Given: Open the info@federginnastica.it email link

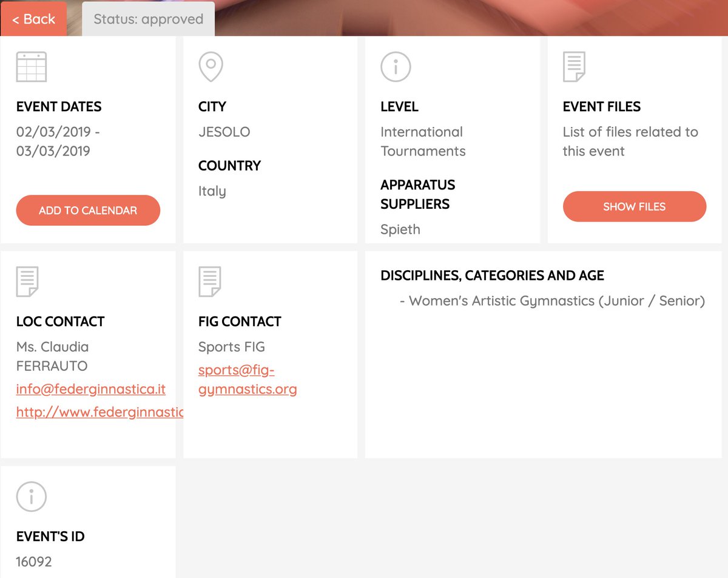Looking at the screenshot, I should [91, 389].
